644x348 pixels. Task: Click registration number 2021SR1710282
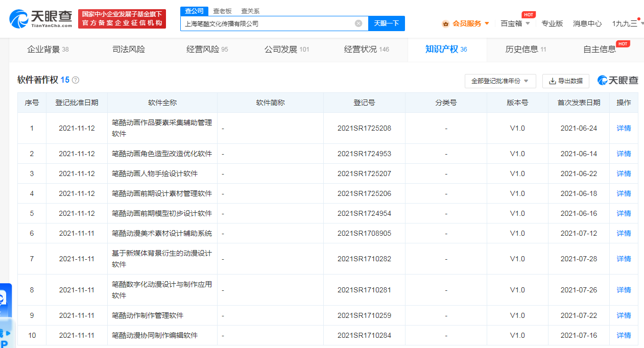tap(364, 259)
